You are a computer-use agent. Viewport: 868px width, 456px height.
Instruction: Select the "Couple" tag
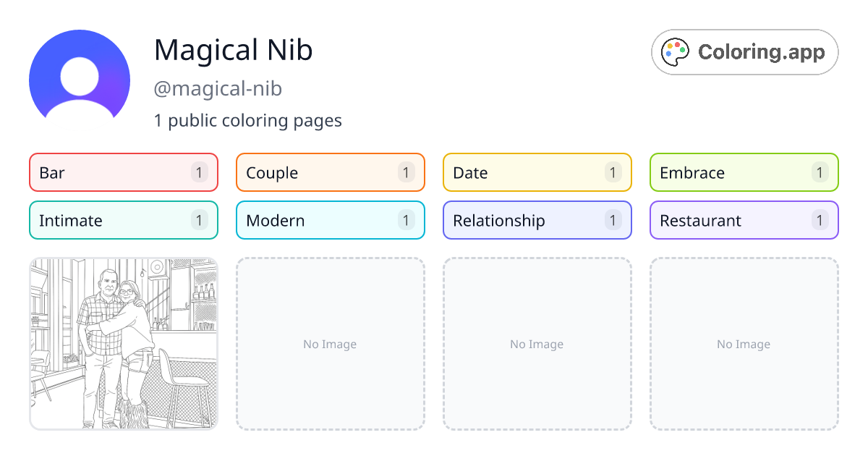(330, 172)
